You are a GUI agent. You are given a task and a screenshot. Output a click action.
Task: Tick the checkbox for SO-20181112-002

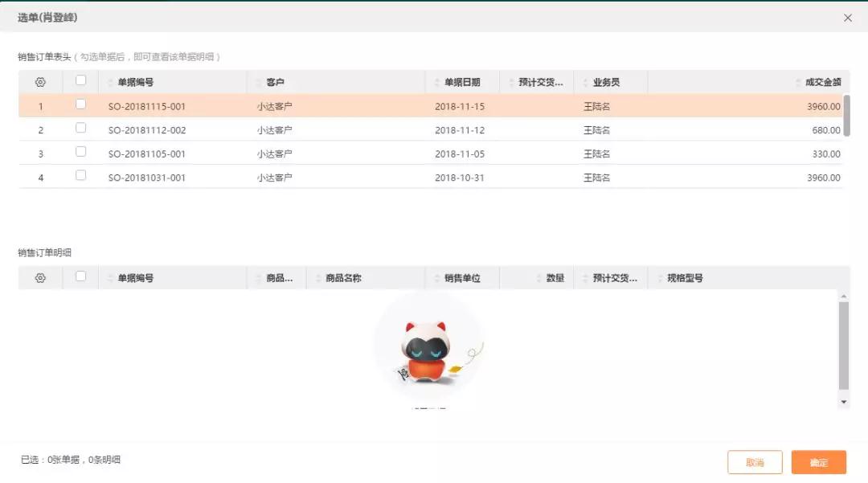(x=80, y=129)
